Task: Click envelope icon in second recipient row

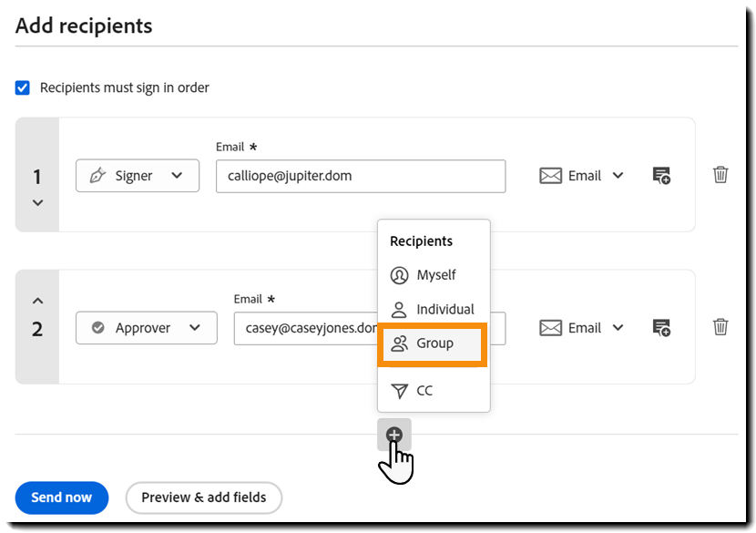Action: pyautogui.click(x=551, y=328)
